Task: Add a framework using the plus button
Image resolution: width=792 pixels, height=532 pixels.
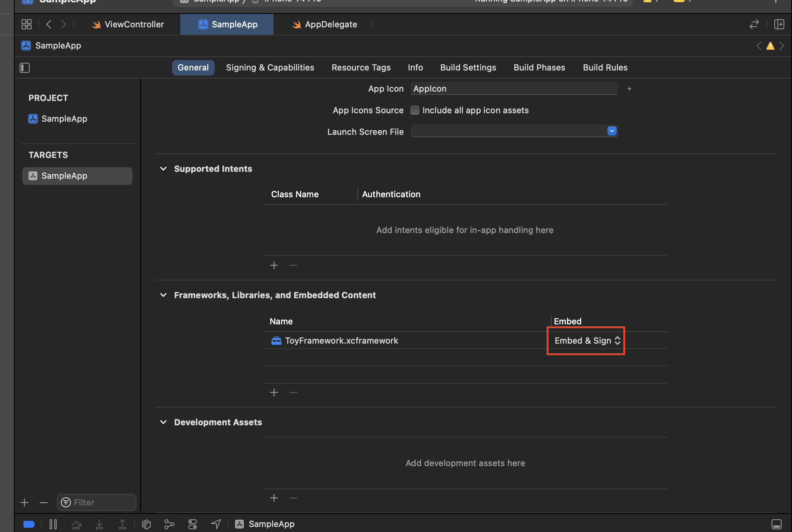Action: [x=274, y=393]
